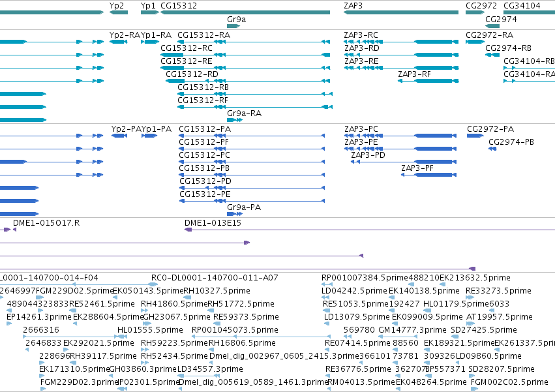The image size is (555, 392).
Task: Select the DME1-013E15 clone label
Action: 213,223
